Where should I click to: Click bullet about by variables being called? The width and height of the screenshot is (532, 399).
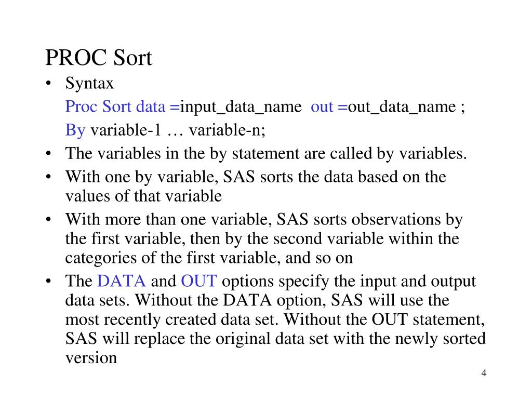click(x=266, y=154)
